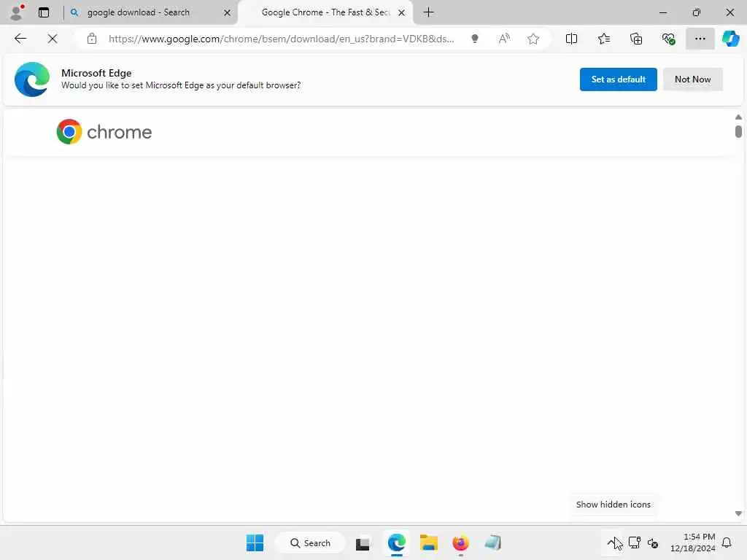
Task: Show hidden icons chevron in tray
Action: pyautogui.click(x=612, y=542)
